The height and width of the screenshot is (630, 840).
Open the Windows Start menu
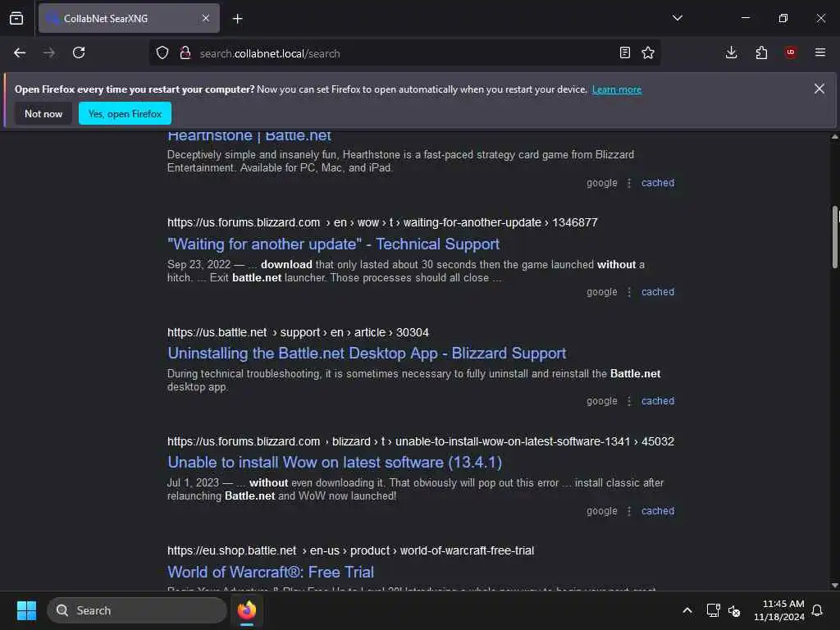[26, 610]
